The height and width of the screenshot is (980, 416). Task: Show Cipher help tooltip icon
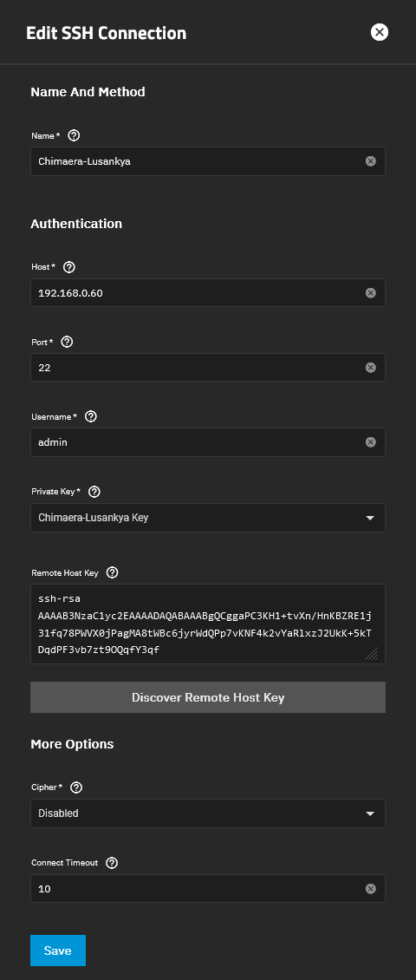pyautogui.click(x=76, y=787)
